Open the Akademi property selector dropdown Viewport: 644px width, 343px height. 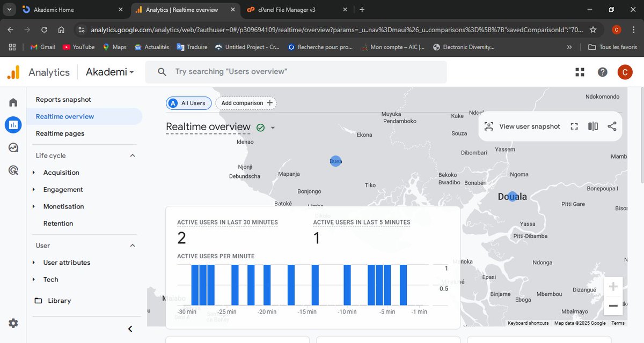(109, 72)
